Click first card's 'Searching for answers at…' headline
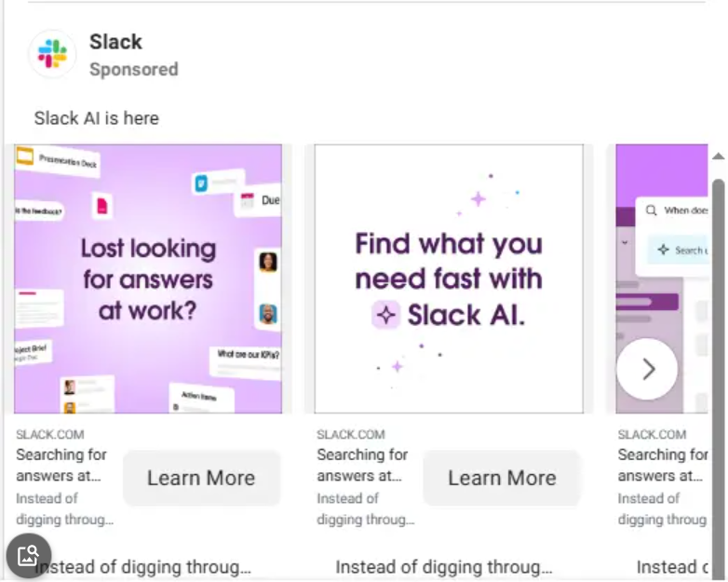This screenshot has height=582, width=728. [x=61, y=465]
